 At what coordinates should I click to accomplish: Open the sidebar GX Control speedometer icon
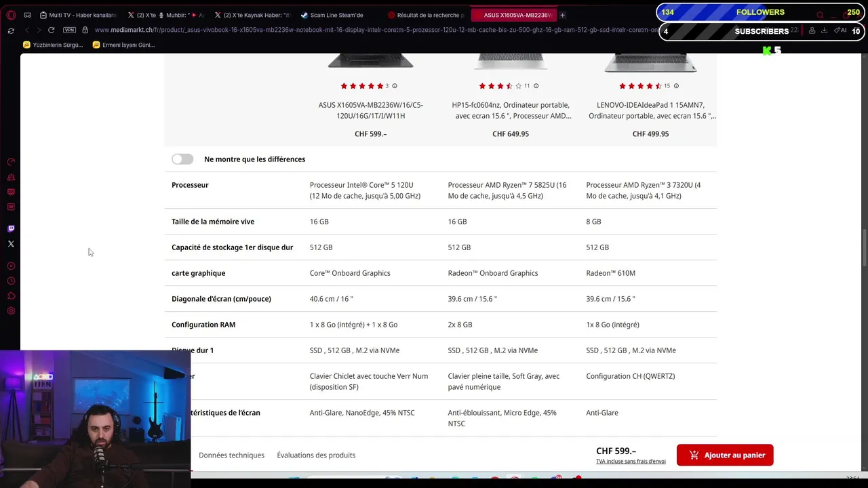click(11, 162)
